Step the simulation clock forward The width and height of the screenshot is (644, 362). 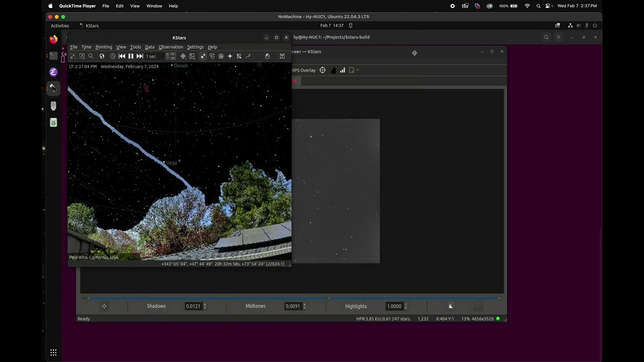(x=139, y=56)
